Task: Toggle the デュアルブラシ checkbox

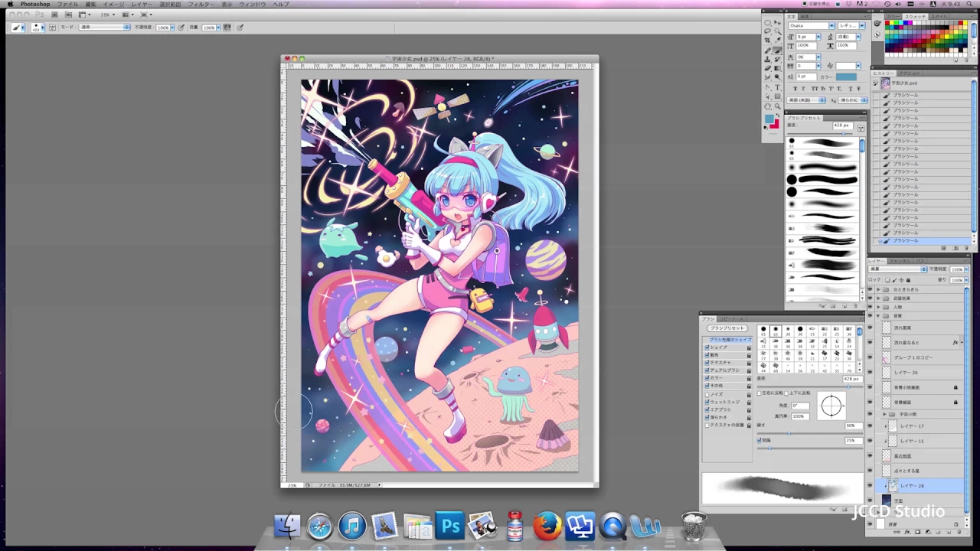Action: point(707,370)
